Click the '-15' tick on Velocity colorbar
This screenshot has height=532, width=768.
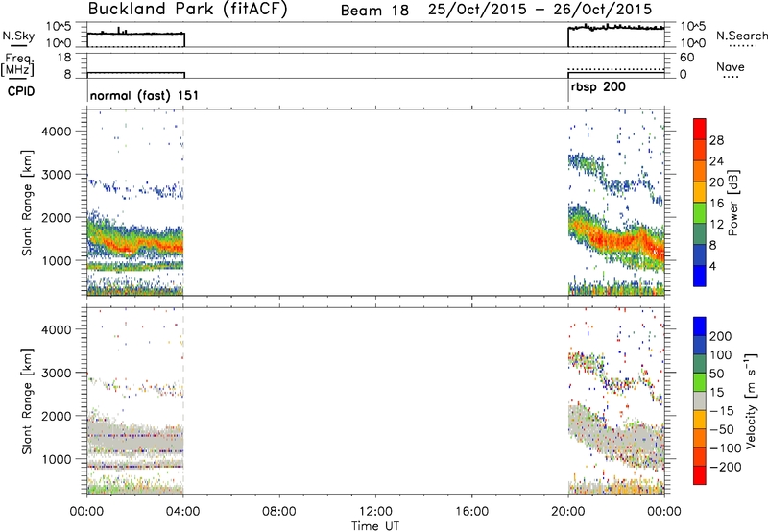tap(722, 411)
